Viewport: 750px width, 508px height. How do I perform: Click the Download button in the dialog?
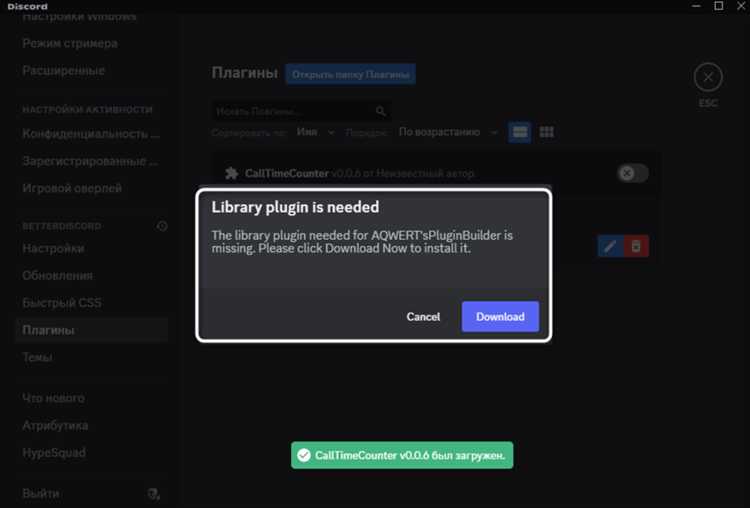(500, 316)
